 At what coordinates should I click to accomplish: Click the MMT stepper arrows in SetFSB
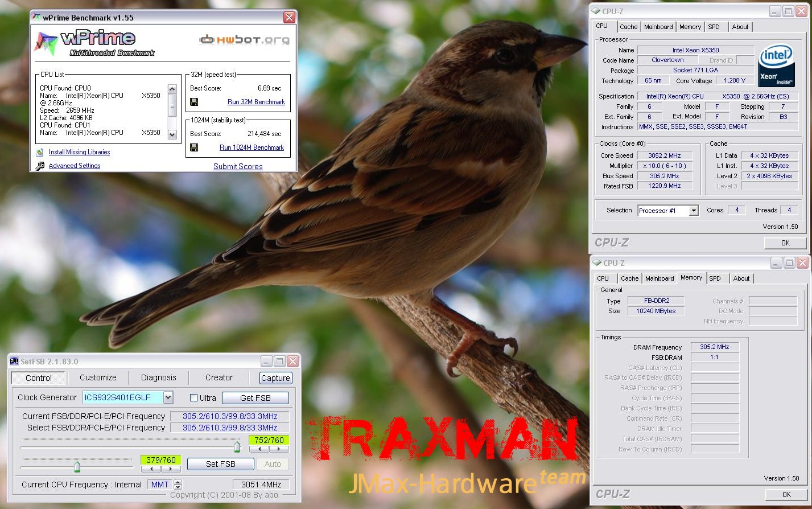(x=178, y=485)
